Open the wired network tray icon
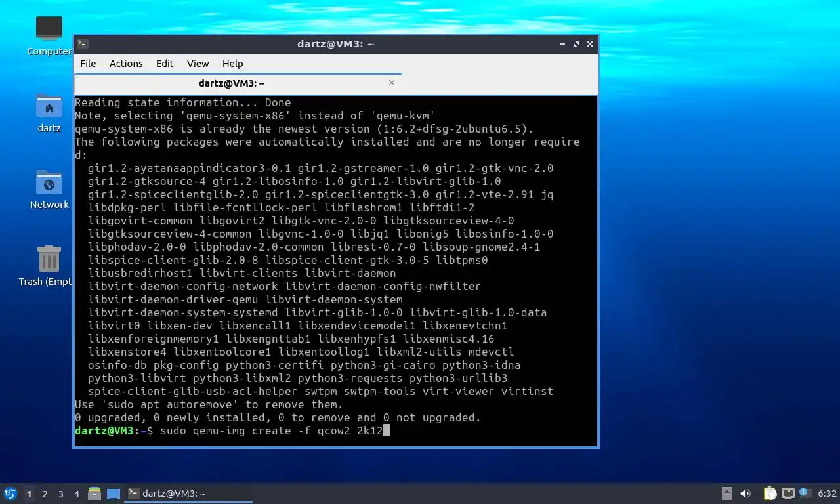Screen dimensions: 840x504 [787, 493]
